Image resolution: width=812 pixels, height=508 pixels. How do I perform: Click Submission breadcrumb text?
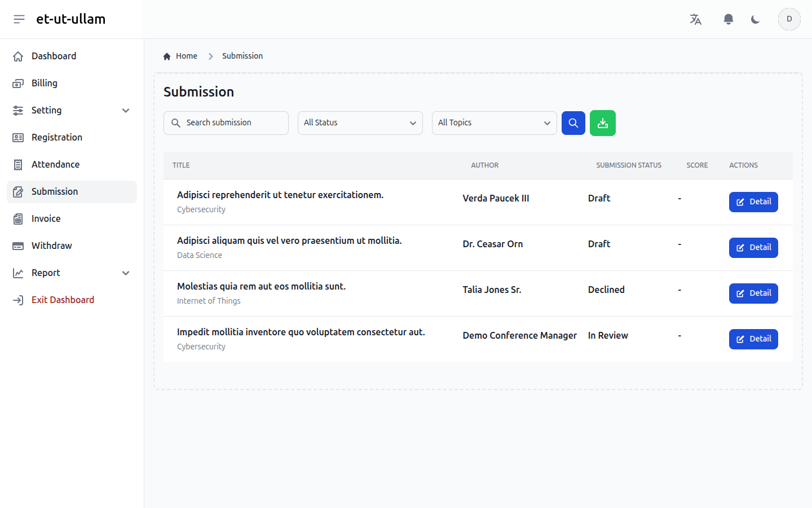(x=242, y=56)
